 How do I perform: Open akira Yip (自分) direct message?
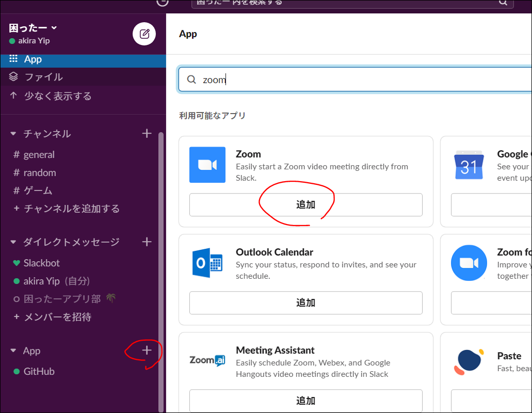(x=52, y=281)
